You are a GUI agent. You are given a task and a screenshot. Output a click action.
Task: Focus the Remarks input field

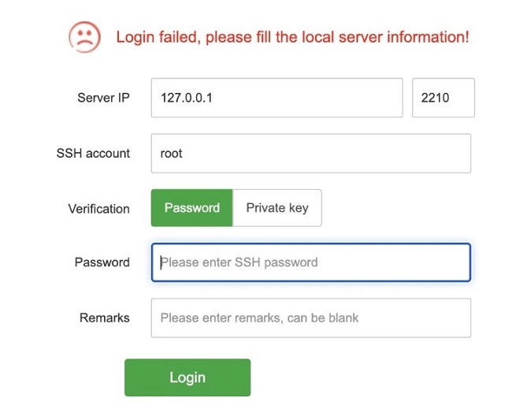pos(310,318)
